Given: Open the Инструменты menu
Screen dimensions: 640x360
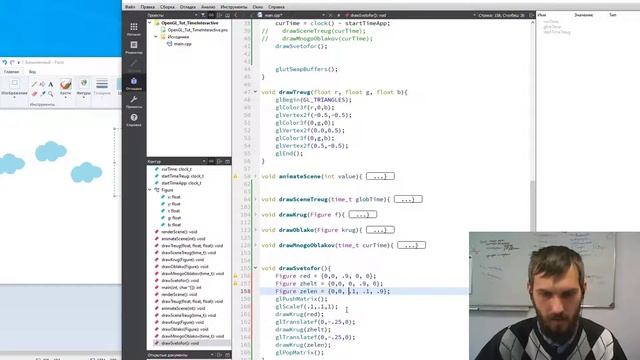Looking at the screenshot, I should (234, 7).
